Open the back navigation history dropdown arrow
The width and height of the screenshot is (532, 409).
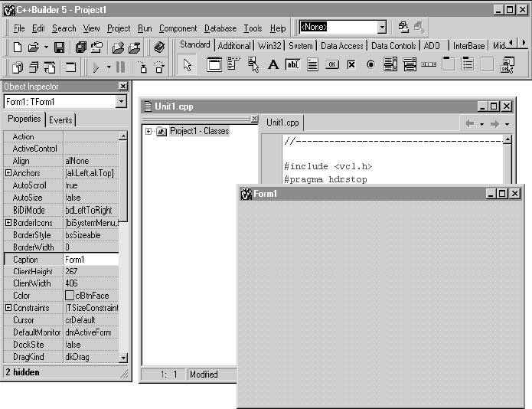(x=481, y=124)
